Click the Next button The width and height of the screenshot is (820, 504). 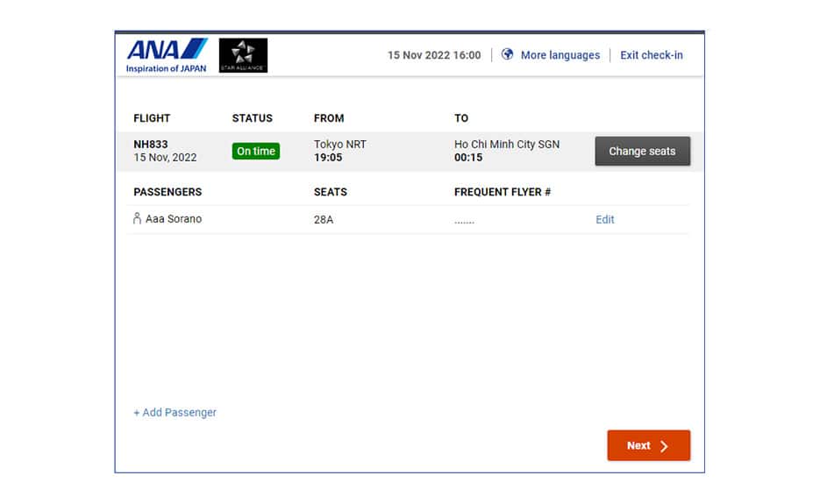click(648, 445)
